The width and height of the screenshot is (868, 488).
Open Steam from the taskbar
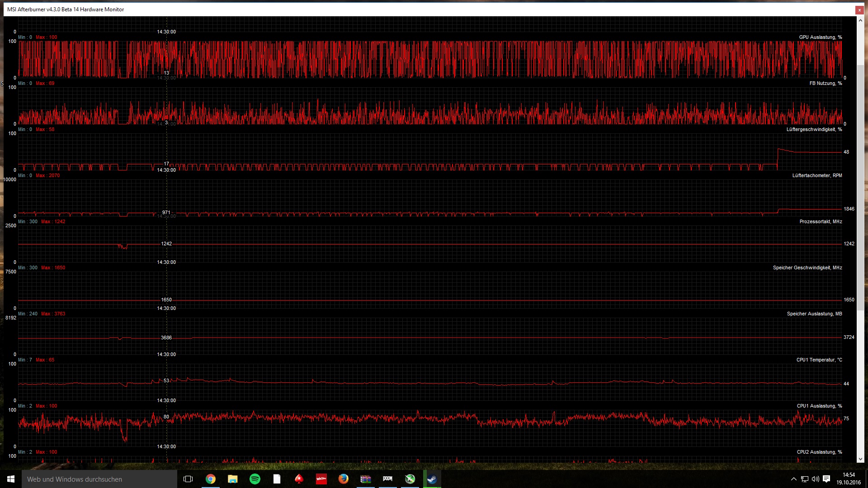pos(432,479)
